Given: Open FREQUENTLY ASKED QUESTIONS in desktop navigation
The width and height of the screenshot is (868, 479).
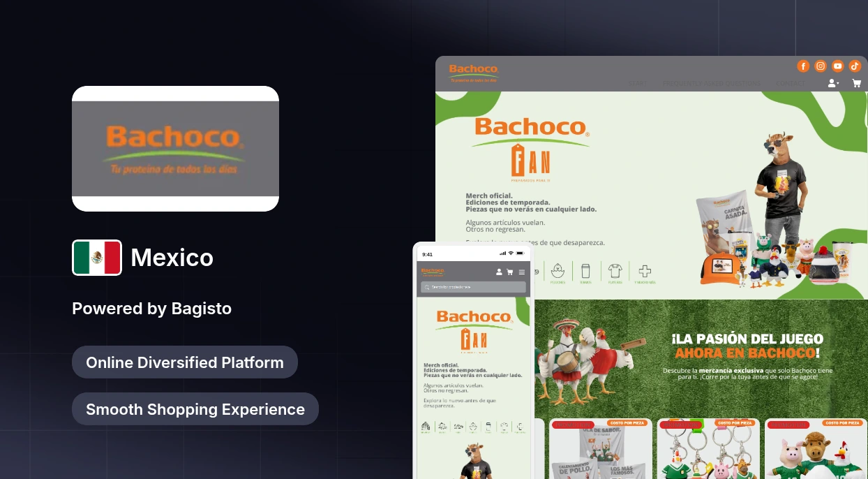Looking at the screenshot, I should [x=712, y=83].
